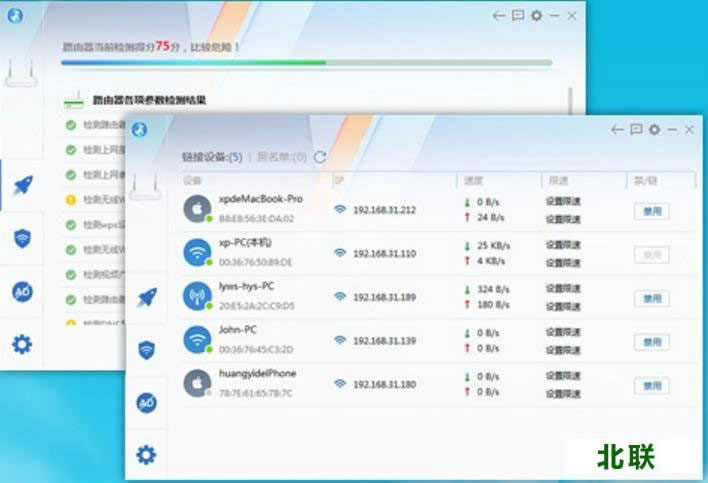This screenshot has height=483, width=708.
Task: Switch to the 黑名单(0) blacklist tab
Action: click(282, 157)
